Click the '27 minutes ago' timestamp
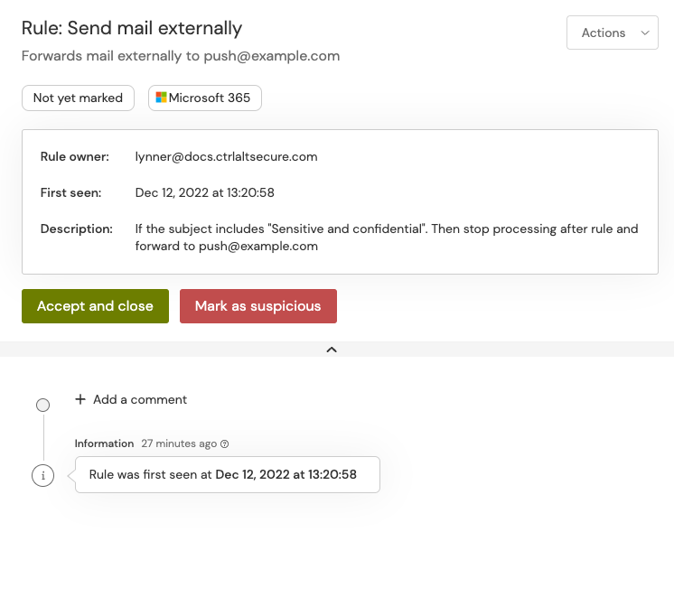The image size is (674, 616). click(x=179, y=443)
